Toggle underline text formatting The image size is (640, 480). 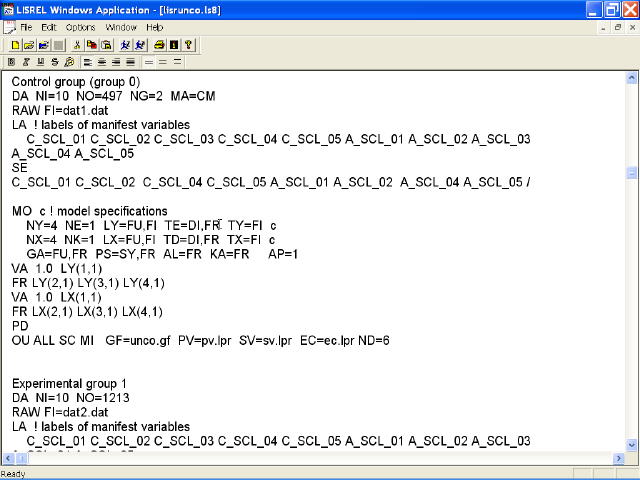pyautogui.click(x=40, y=62)
